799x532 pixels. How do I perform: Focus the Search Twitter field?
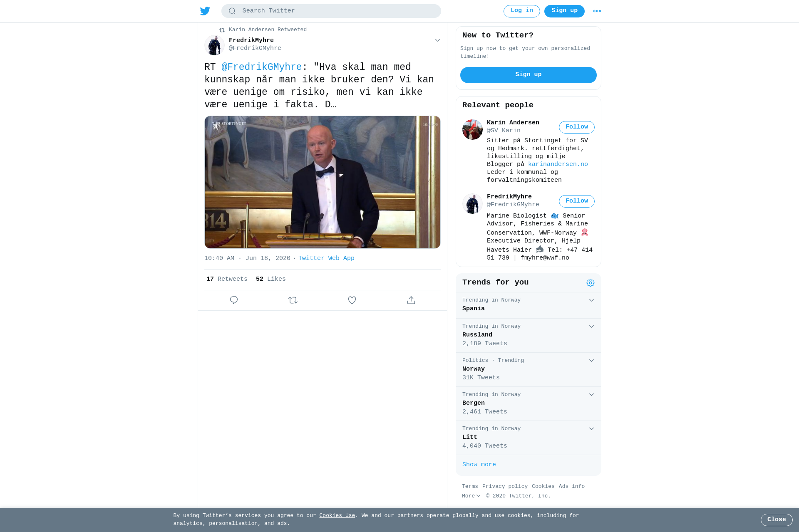click(331, 11)
